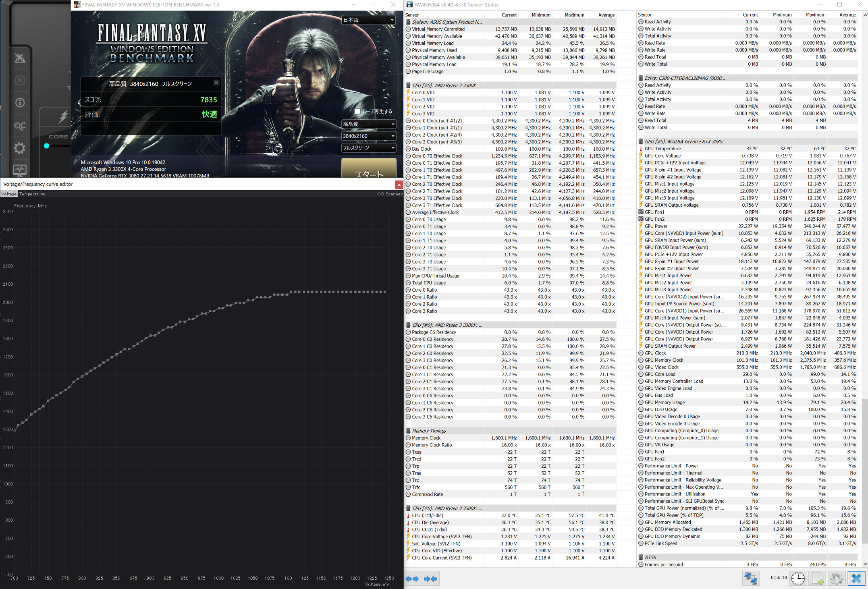Open remote monitoring network computers icon
The width and height of the screenshot is (868, 589).
pos(750,579)
